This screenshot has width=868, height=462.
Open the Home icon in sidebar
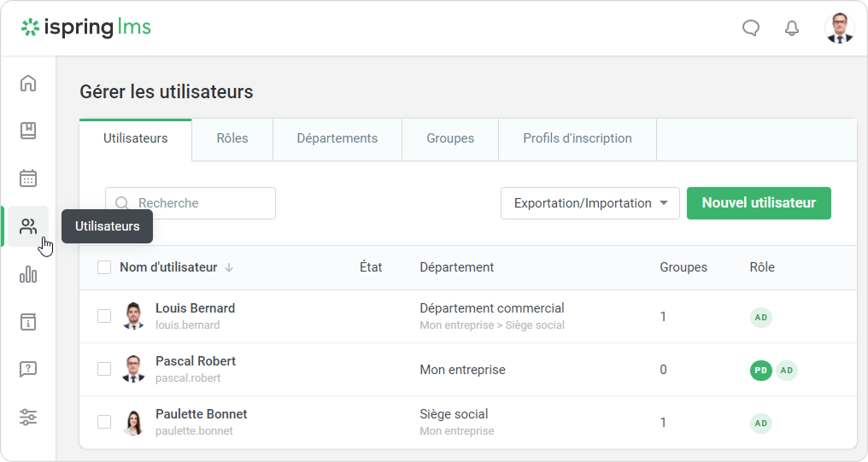tap(28, 83)
